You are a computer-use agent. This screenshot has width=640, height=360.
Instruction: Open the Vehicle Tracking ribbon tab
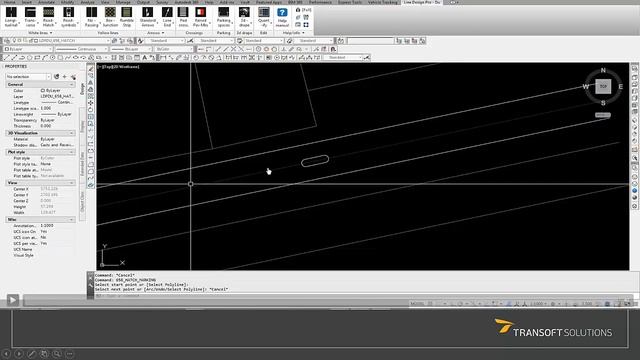(x=382, y=2)
